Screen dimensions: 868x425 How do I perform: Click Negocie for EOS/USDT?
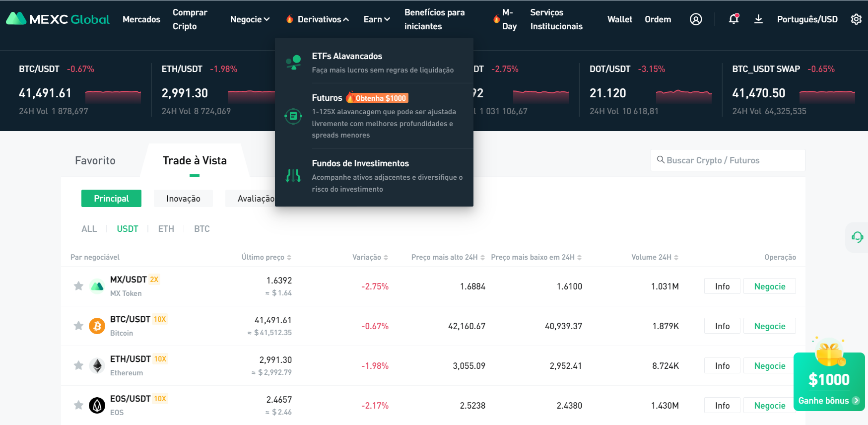(x=770, y=405)
